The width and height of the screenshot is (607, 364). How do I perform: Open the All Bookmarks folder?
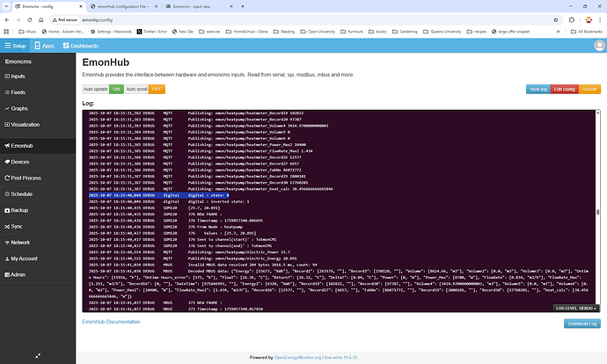point(579,31)
